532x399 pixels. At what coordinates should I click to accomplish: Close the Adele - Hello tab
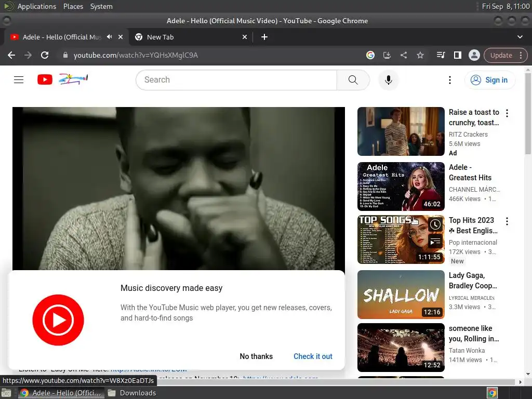click(x=121, y=37)
